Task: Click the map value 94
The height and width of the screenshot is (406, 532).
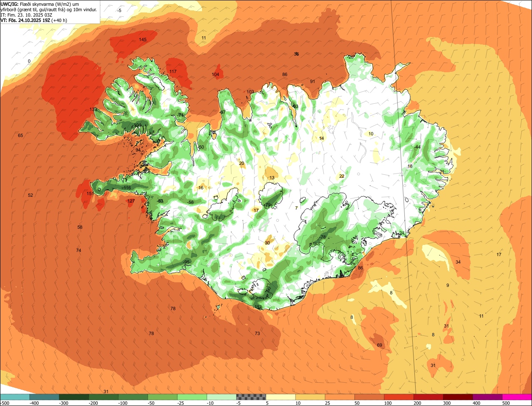Action: (138, 150)
